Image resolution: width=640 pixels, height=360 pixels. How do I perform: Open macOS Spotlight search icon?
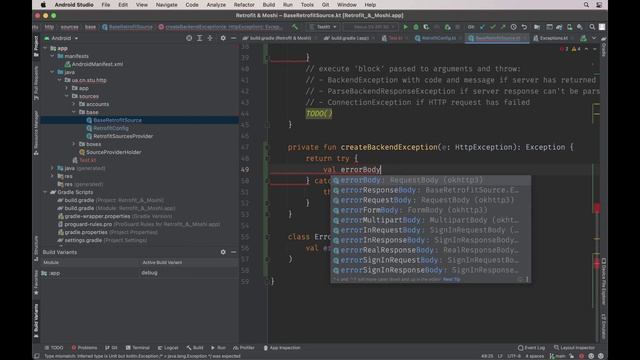pyautogui.click(x=586, y=5)
